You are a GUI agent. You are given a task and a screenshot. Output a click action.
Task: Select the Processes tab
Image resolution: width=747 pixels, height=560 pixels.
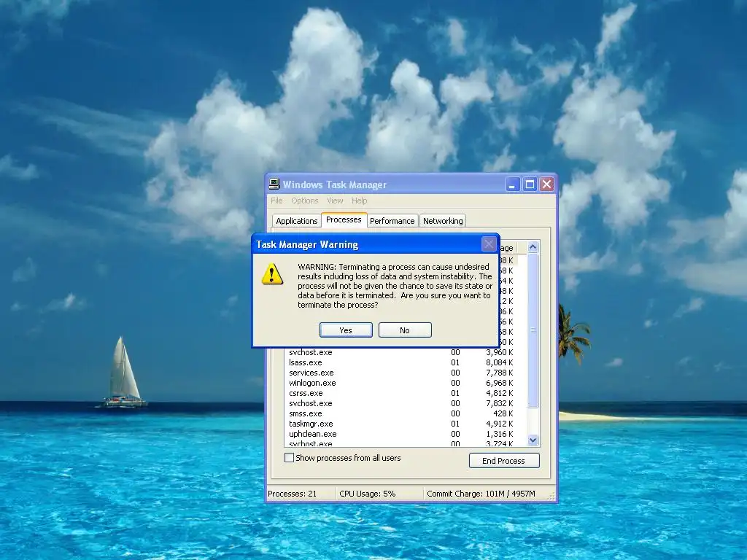point(344,219)
